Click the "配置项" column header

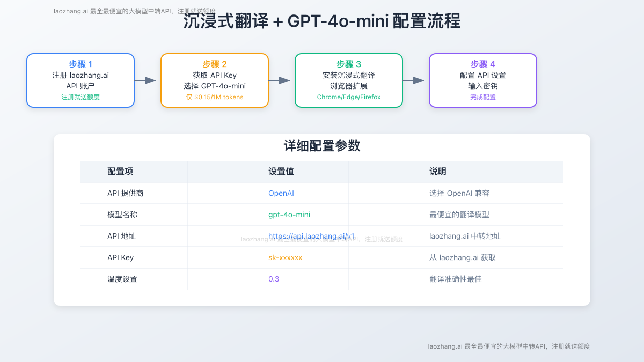pyautogui.click(x=120, y=172)
